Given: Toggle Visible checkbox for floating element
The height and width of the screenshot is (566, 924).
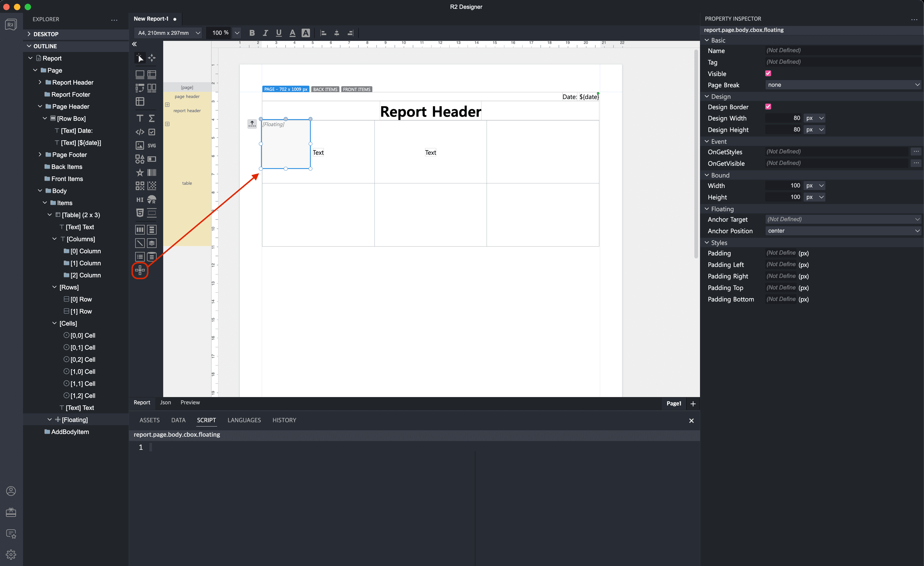Looking at the screenshot, I should click(768, 73).
